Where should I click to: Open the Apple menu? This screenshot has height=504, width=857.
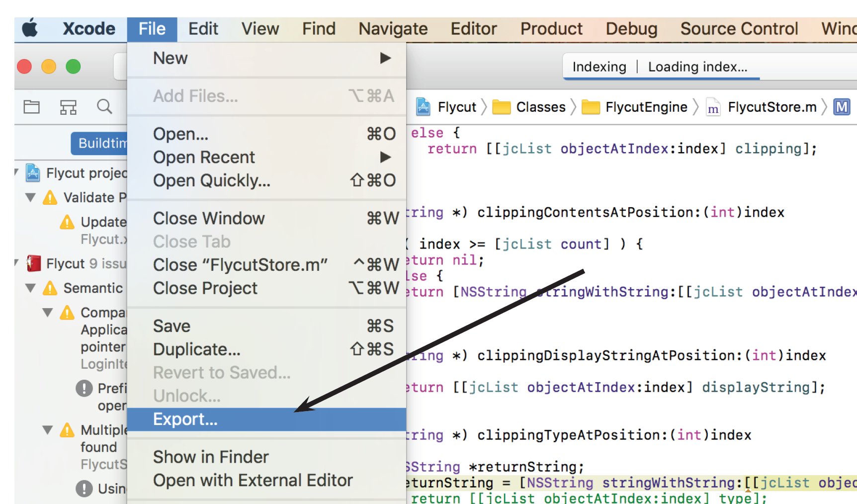pos(30,28)
